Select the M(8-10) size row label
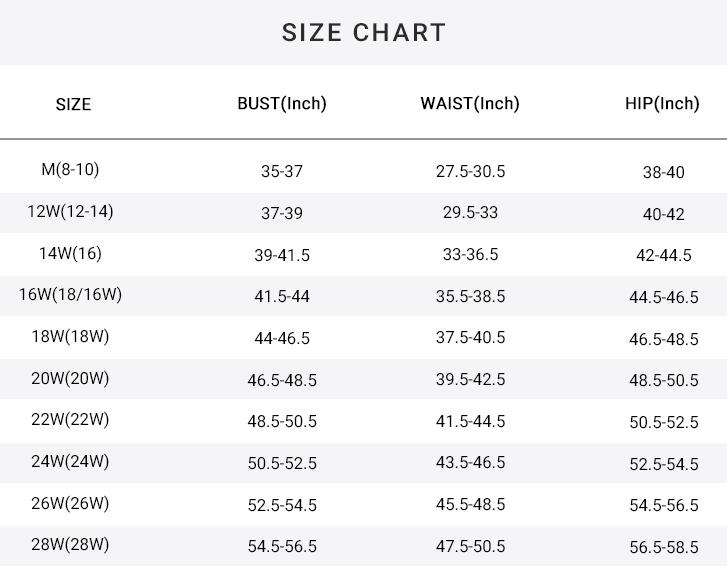 (70, 169)
